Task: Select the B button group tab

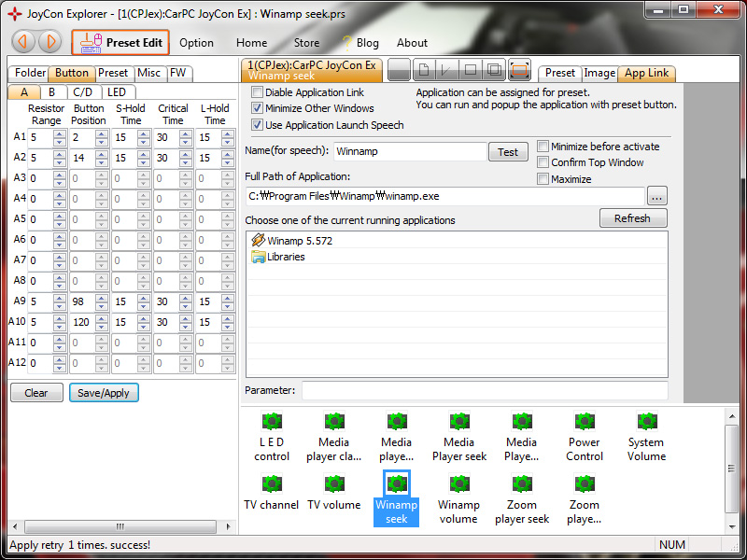Action: coord(51,91)
